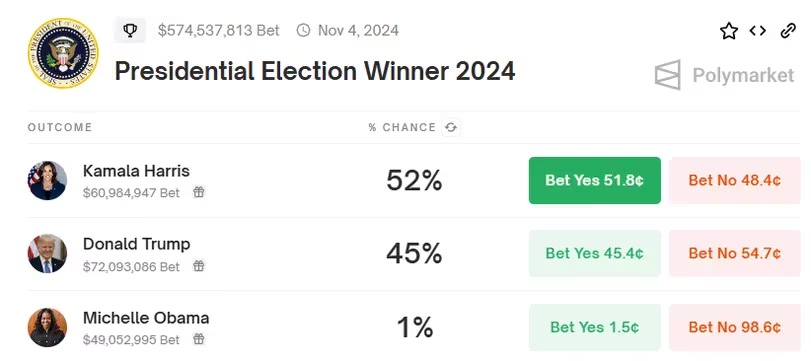Bet No on Michelle Obama at 98.6¢
Viewport: 811px width, 361px height.
(734, 327)
